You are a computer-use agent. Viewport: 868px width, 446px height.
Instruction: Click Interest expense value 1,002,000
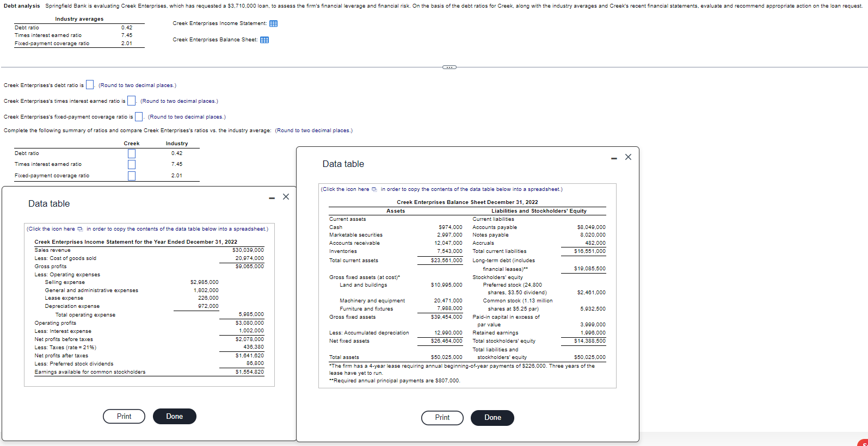(251, 331)
